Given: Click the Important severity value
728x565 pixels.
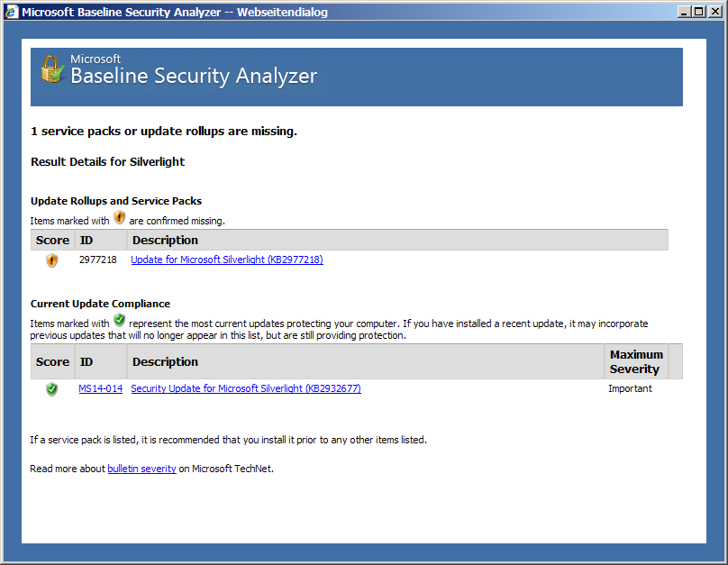Looking at the screenshot, I should [630, 389].
